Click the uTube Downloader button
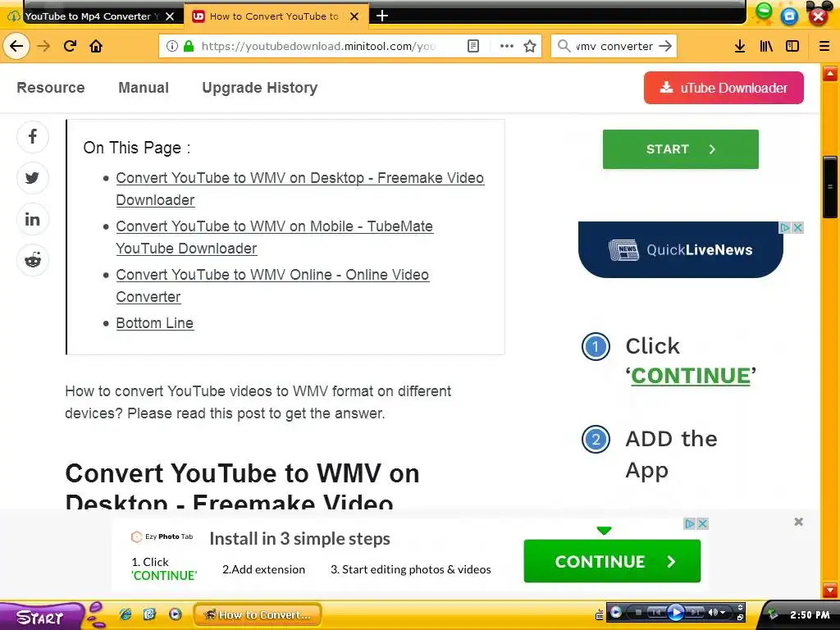 pyautogui.click(x=724, y=88)
